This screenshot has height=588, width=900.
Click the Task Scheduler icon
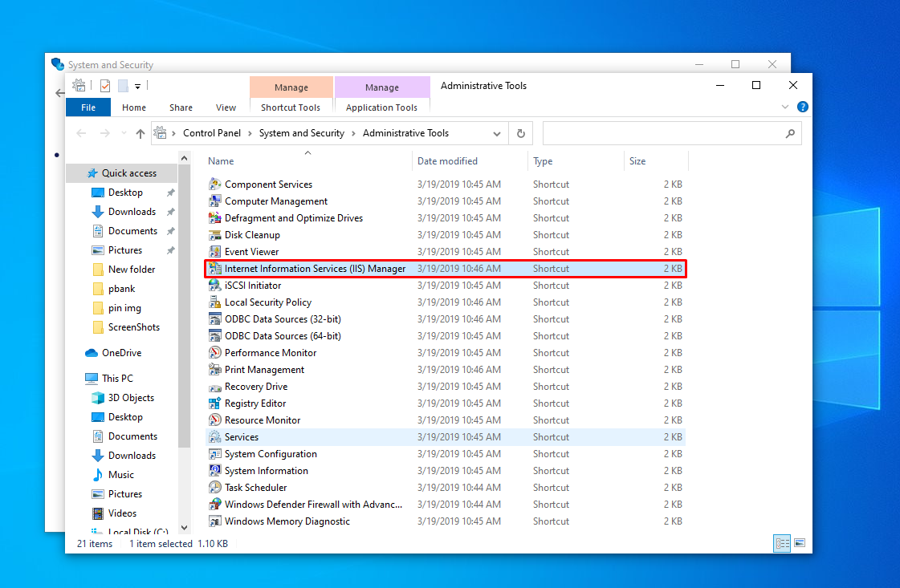click(214, 488)
